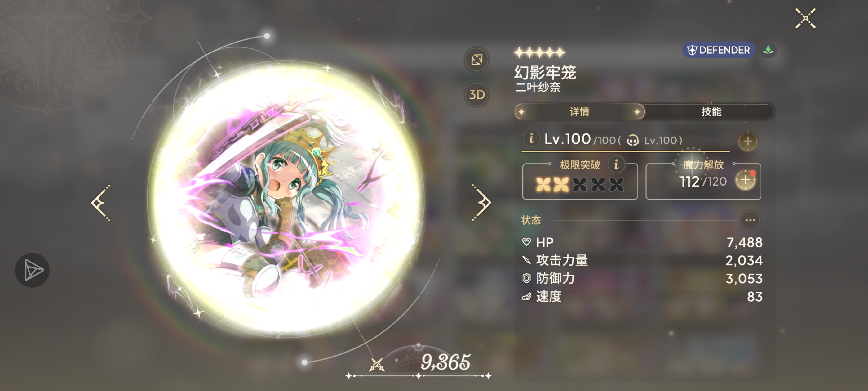Image resolution: width=868 pixels, height=391 pixels.
Task: Select the 详情 tab
Action: [580, 112]
